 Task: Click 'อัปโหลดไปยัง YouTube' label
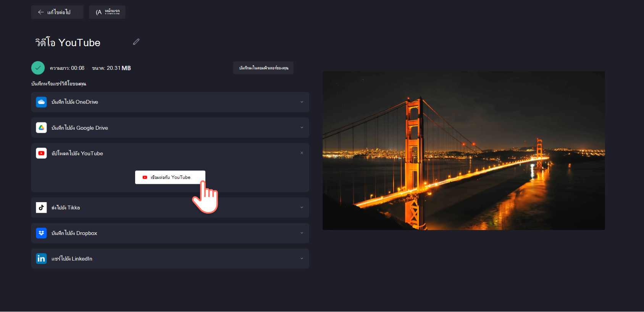point(77,153)
